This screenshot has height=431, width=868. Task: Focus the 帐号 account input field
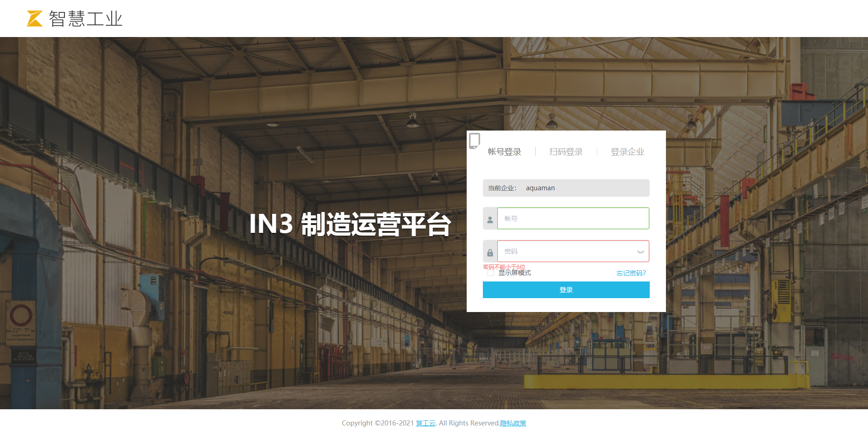(x=573, y=219)
